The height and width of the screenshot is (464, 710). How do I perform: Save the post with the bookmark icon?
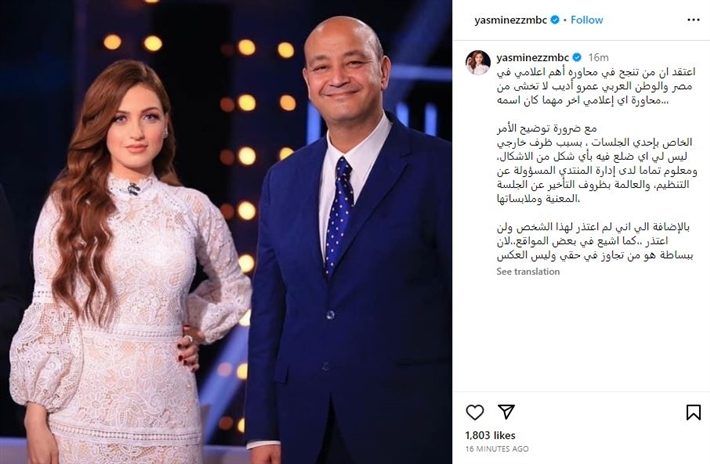[x=693, y=412]
